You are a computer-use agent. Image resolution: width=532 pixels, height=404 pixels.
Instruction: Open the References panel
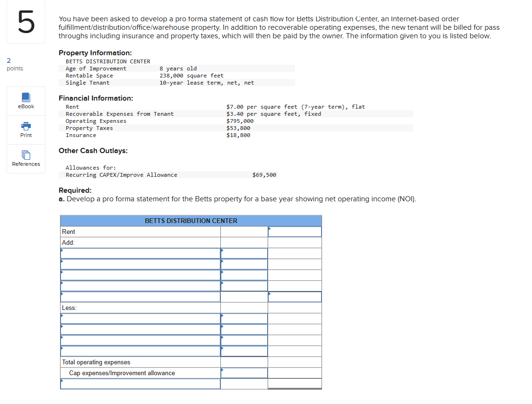tap(26, 159)
